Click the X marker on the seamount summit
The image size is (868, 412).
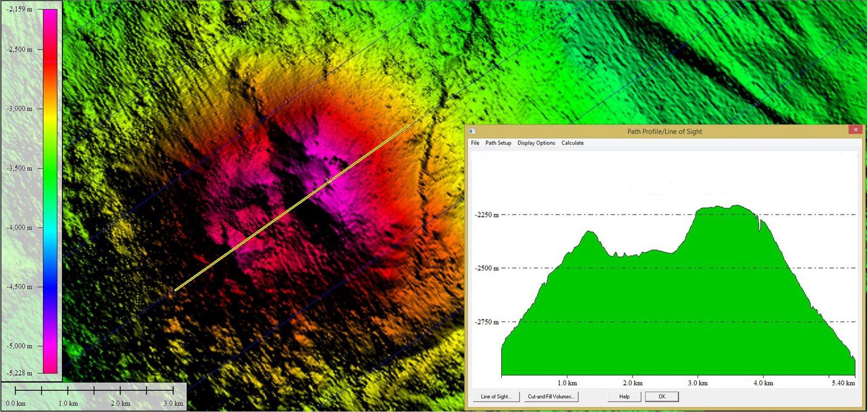(329, 181)
